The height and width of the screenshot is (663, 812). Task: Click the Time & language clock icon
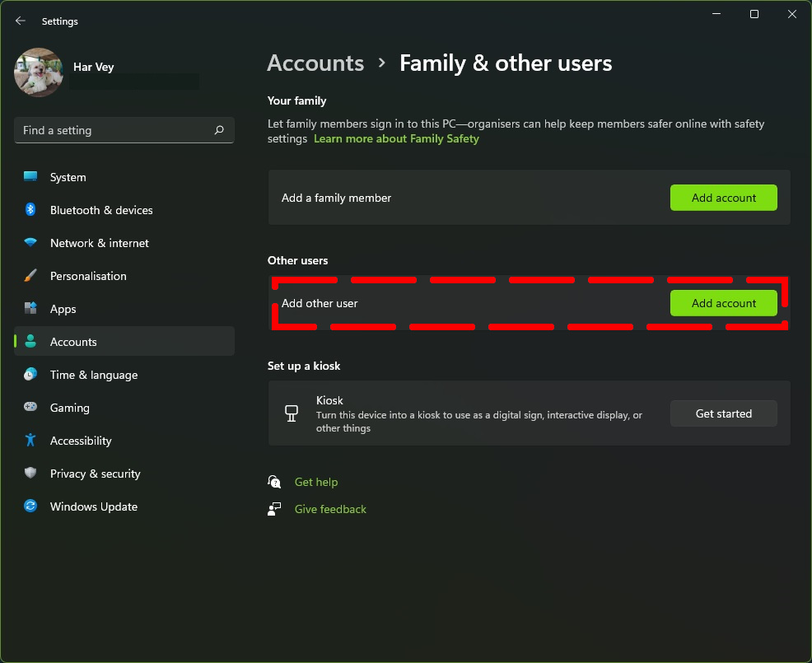[x=30, y=375]
